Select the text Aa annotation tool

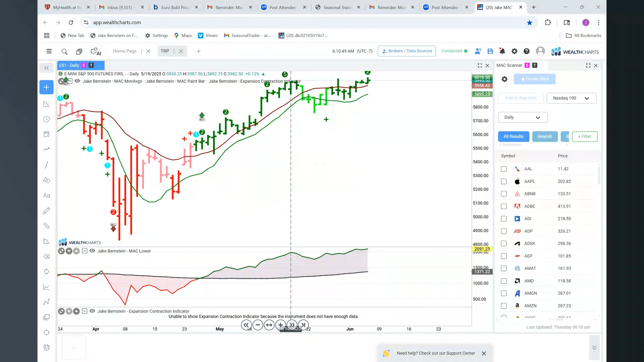[x=47, y=195]
